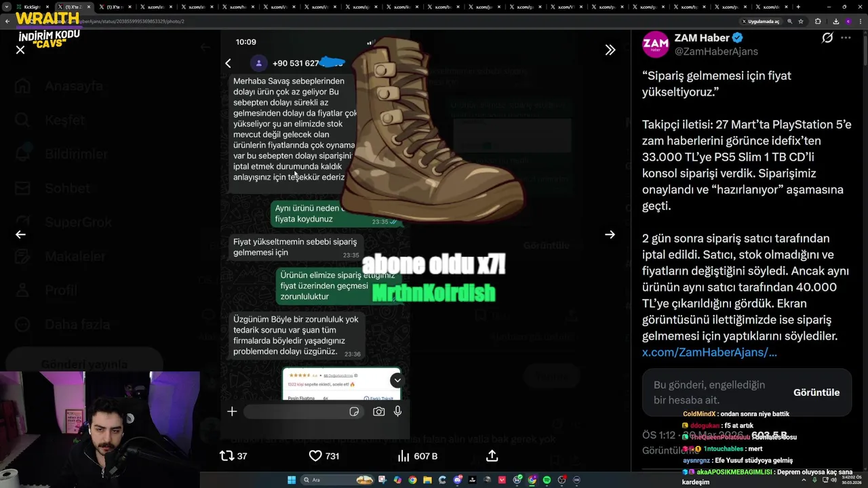Open Discord from the taskbar
Image resolution: width=868 pixels, height=488 pixels.
pos(458,480)
